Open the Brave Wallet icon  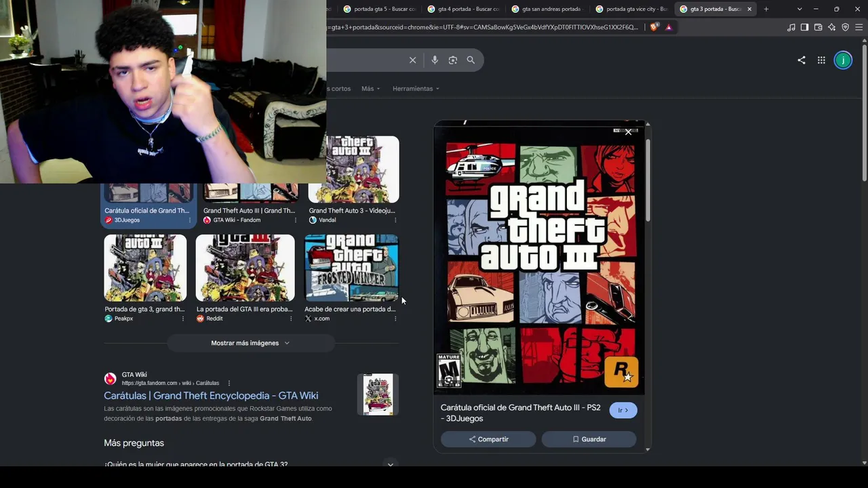click(x=818, y=27)
